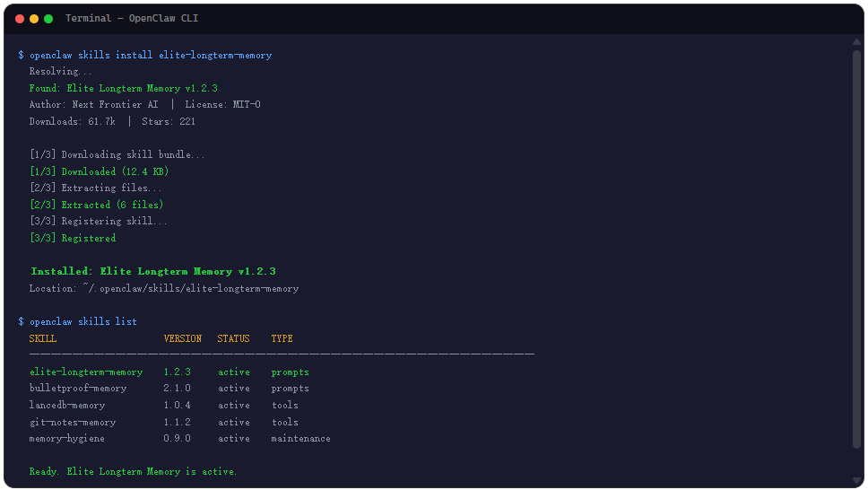
Task: Click 'License: MIT-0' text
Action: 222,105
